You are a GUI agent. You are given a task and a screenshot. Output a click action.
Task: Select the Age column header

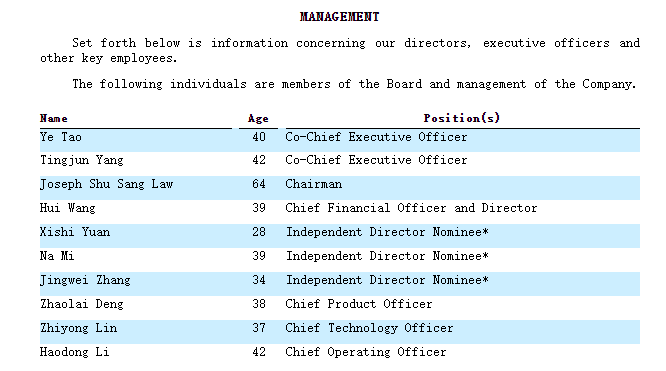258,119
